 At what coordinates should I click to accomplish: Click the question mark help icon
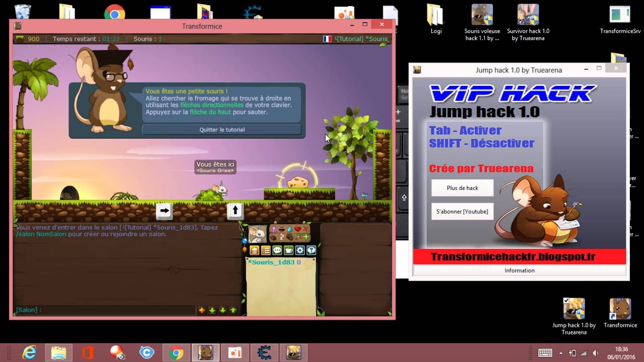tap(311, 250)
